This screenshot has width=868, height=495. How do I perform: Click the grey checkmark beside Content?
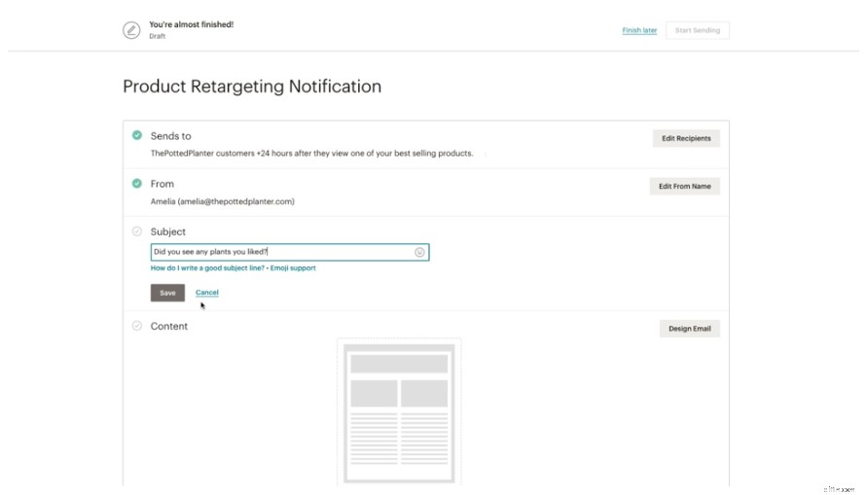pos(137,326)
